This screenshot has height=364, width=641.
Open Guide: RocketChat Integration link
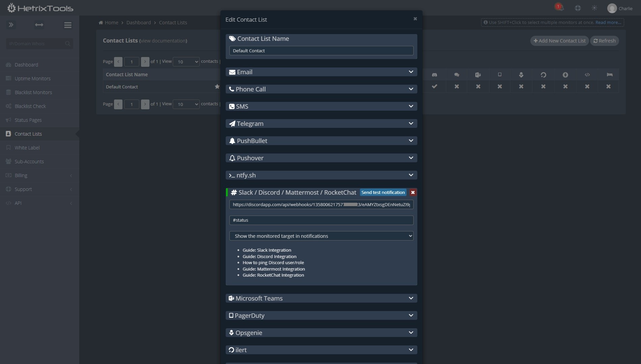(x=273, y=275)
